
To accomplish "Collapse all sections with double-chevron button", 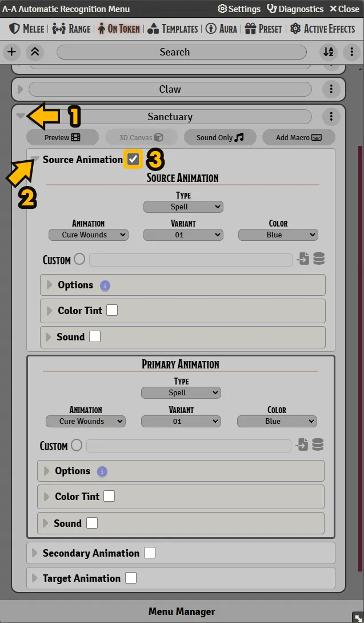I will click(35, 51).
